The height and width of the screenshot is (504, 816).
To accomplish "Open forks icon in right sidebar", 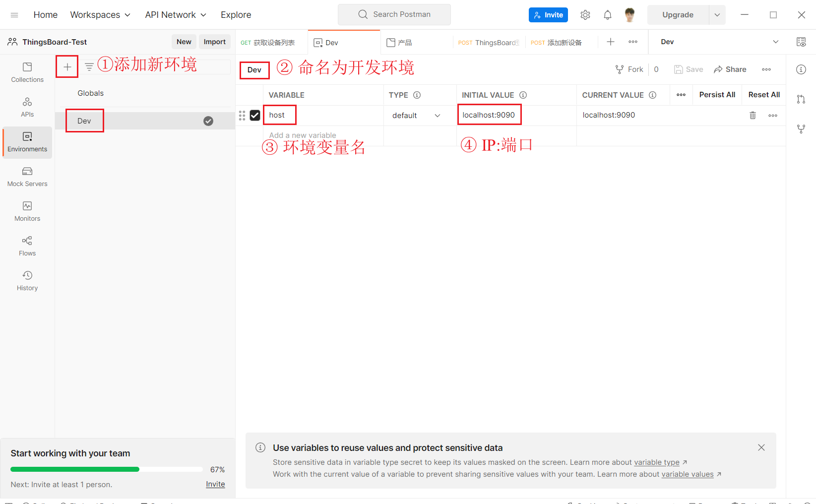I will click(x=801, y=129).
